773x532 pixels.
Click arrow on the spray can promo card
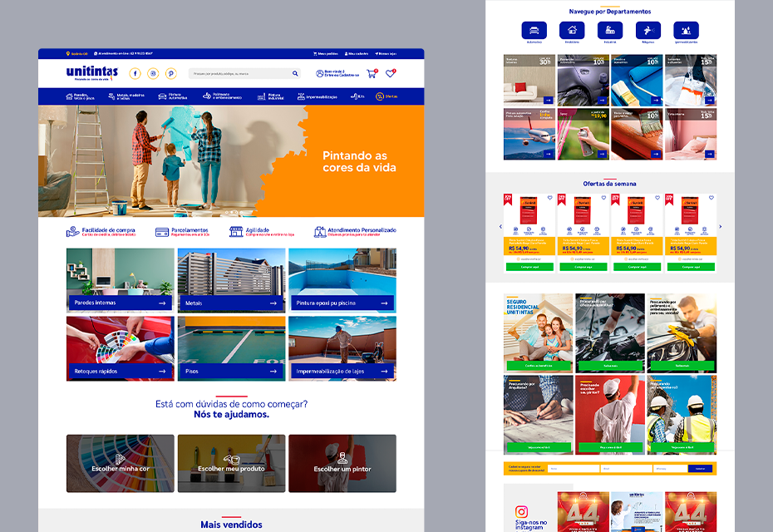[602, 154]
